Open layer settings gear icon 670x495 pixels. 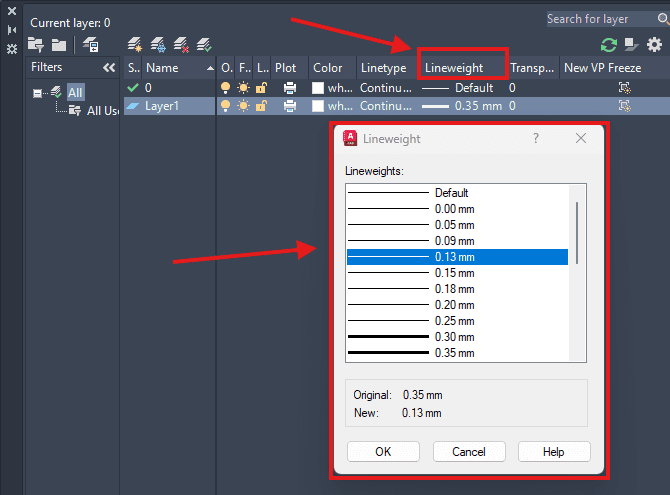[654, 44]
